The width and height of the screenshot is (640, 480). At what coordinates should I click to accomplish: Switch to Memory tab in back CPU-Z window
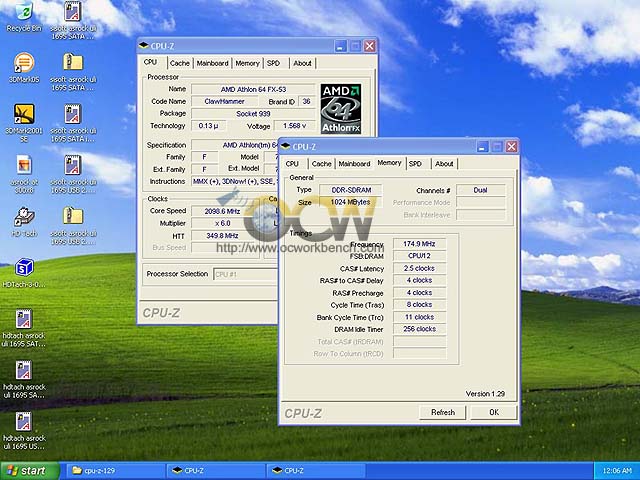coord(247,63)
